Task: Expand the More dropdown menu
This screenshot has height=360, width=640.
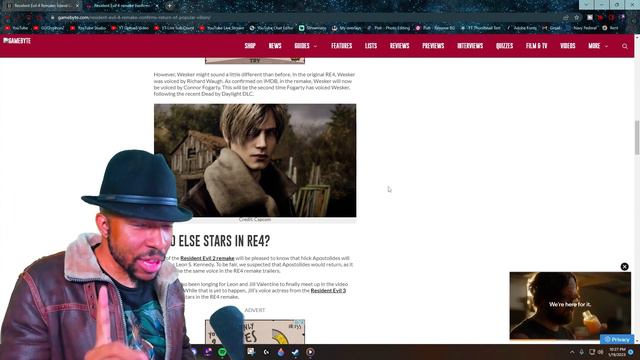Action: (x=598, y=46)
